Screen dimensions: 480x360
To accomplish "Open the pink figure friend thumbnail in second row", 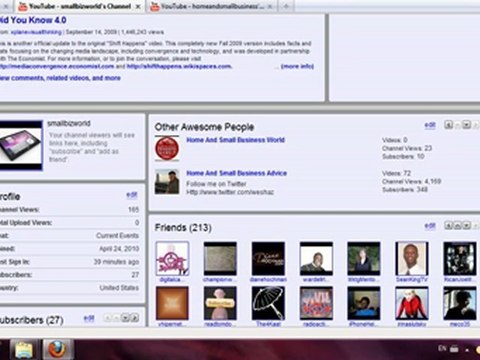I will [220, 303].
